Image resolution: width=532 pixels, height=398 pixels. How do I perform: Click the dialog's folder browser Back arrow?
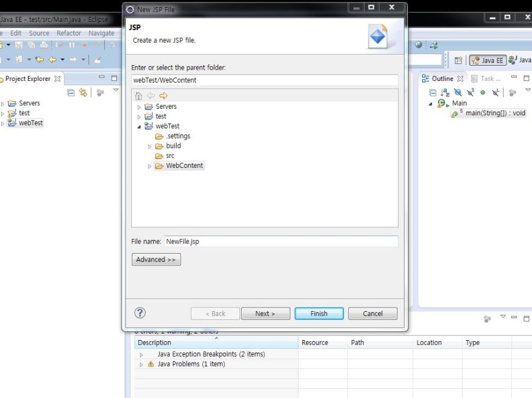[x=151, y=96]
